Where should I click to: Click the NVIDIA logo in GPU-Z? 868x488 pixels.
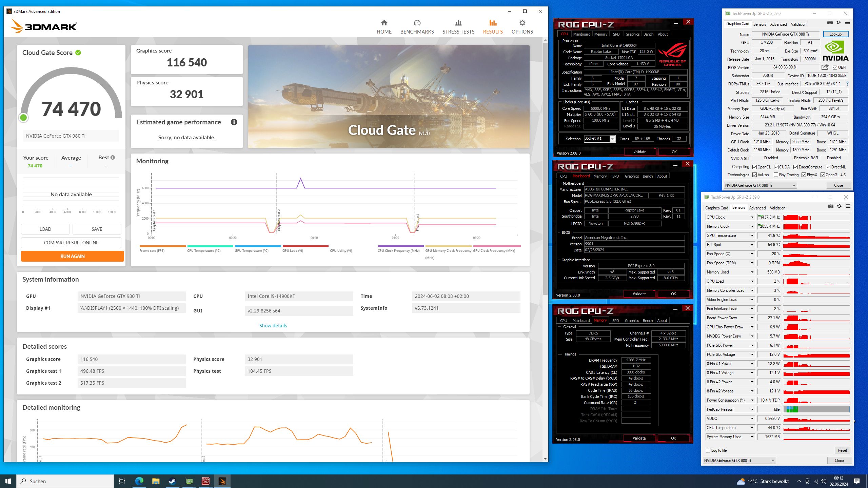tap(835, 51)
